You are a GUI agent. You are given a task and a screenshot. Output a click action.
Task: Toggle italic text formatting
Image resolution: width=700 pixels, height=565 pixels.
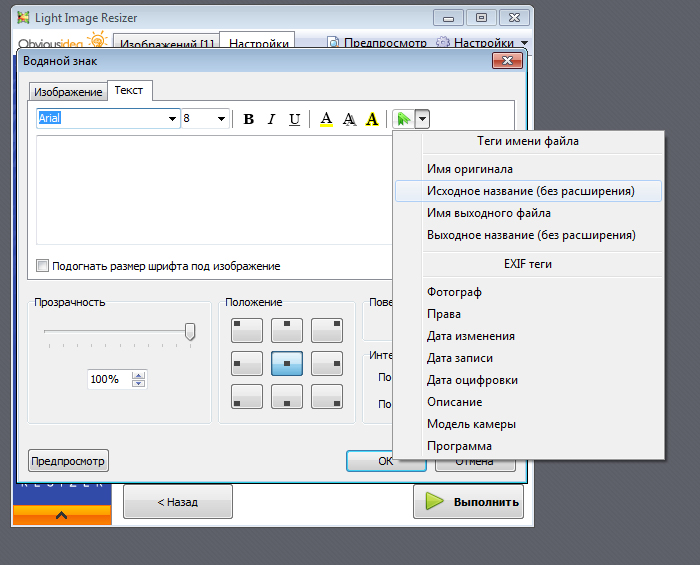[x=271, y=119]
